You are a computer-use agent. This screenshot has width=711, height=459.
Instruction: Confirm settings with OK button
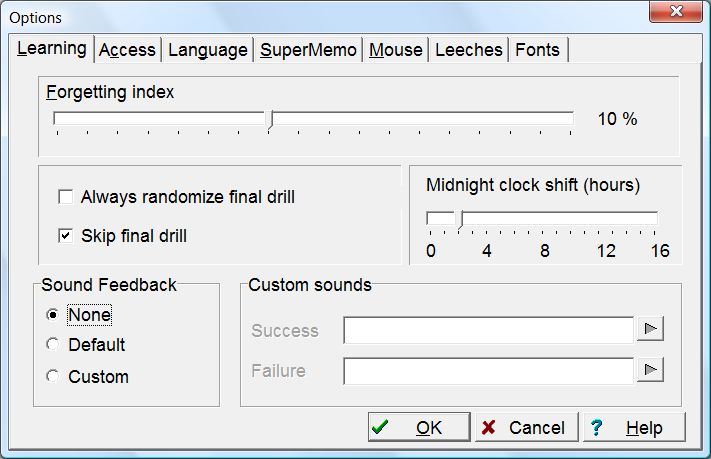418,427
